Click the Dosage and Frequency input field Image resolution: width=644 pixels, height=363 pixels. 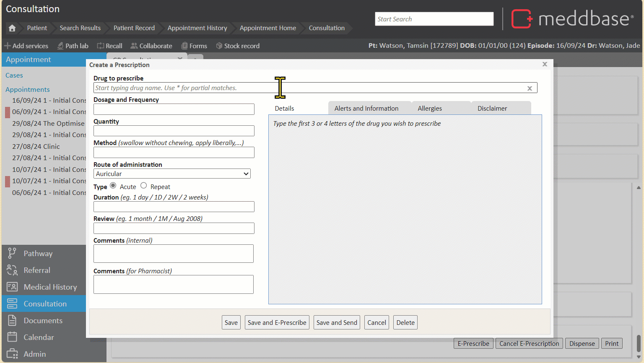pyautogui.click(x=174, y=109)
